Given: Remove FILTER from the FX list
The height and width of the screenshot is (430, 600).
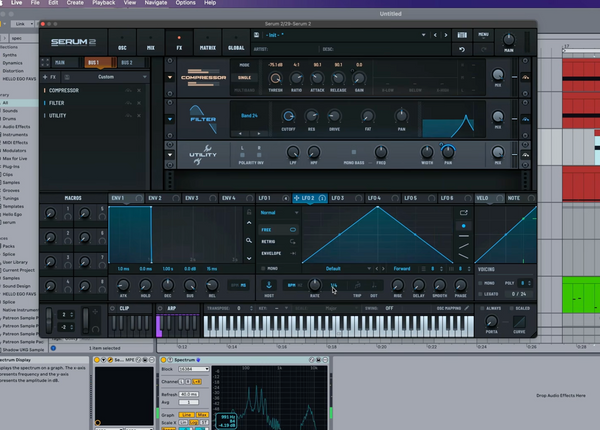Looking at the screenshot, I should click(x=139, y=103).
